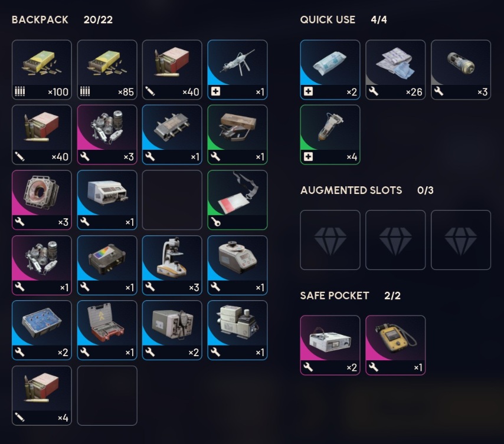Click the blue circuit board tray item
Screen dimensions: 504x444
42,330
